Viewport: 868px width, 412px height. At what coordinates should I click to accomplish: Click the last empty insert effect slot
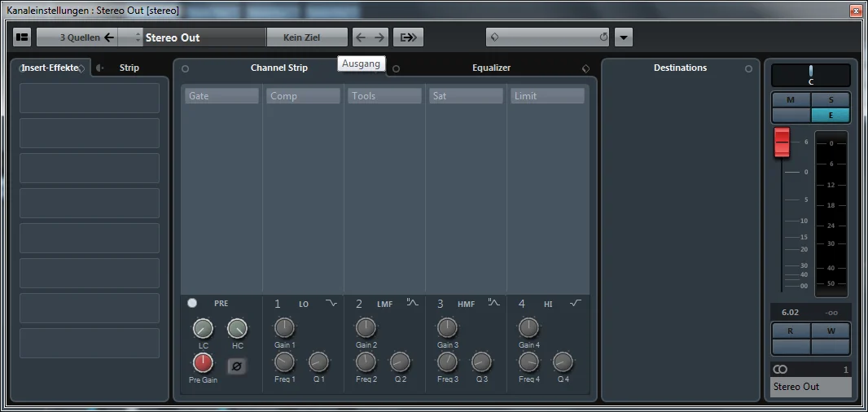[90, 344]
